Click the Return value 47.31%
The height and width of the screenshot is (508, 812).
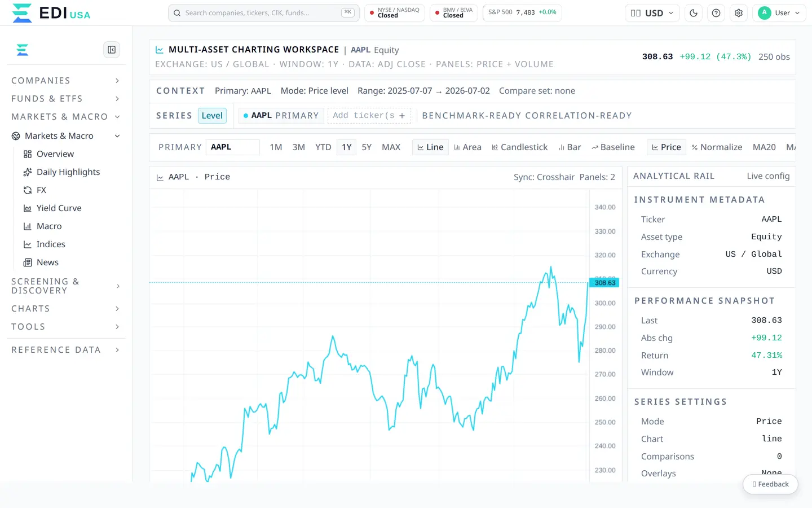(x=766, y=356)
